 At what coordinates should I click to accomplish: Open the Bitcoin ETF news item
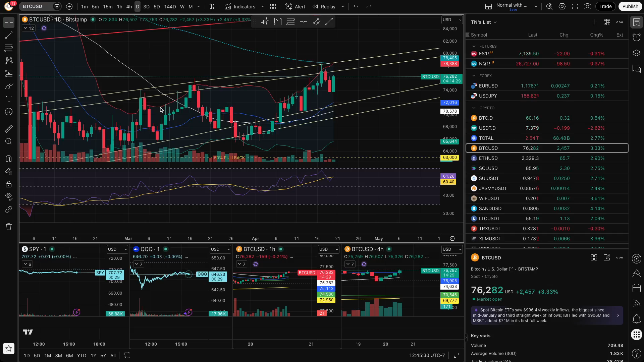click(x=547, y=315)
